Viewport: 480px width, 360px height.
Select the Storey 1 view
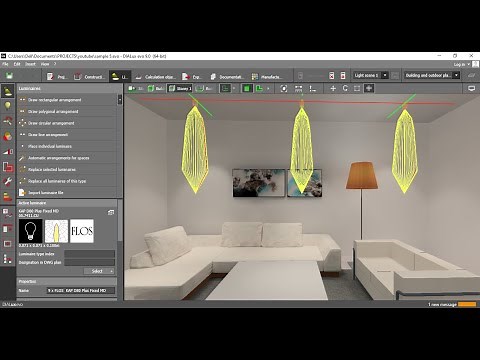[180, 88]
